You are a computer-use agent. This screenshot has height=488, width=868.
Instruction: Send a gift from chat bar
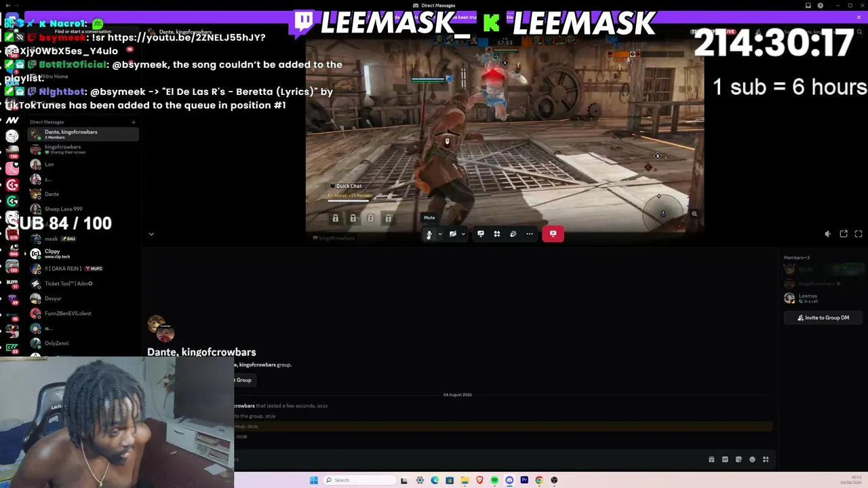[x=711, y=460]
